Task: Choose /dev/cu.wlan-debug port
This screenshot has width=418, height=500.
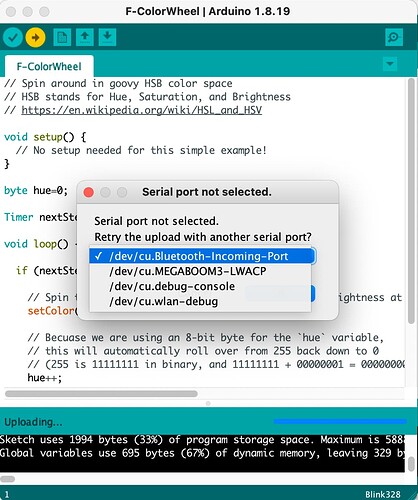Action: tap(200, 301)
